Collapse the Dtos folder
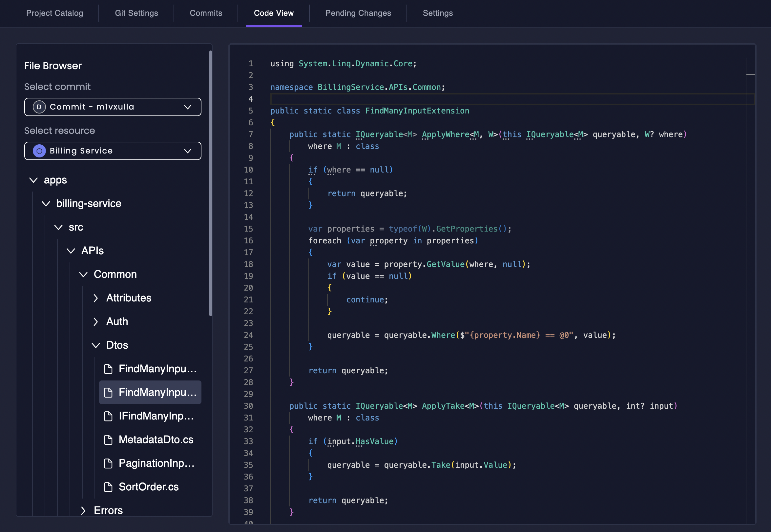The image size is (771, 532). tap(96, 345)
